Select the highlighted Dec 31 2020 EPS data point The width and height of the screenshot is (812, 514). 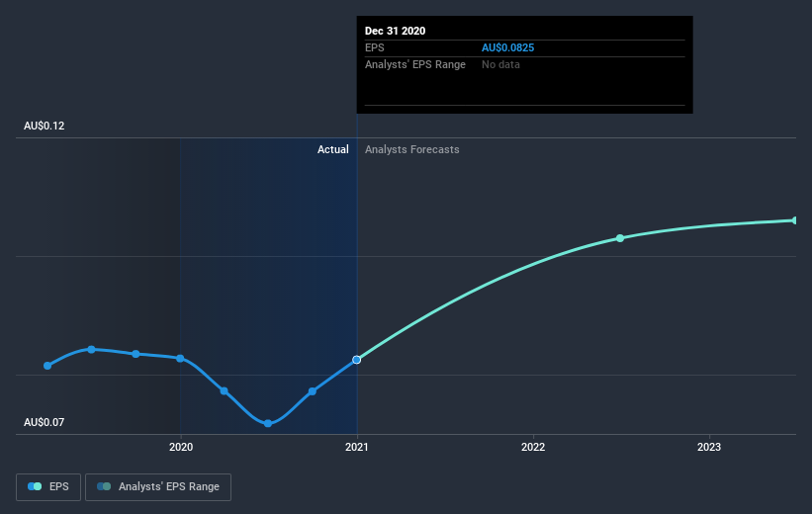pyautogui.click(x=357, y=359)
